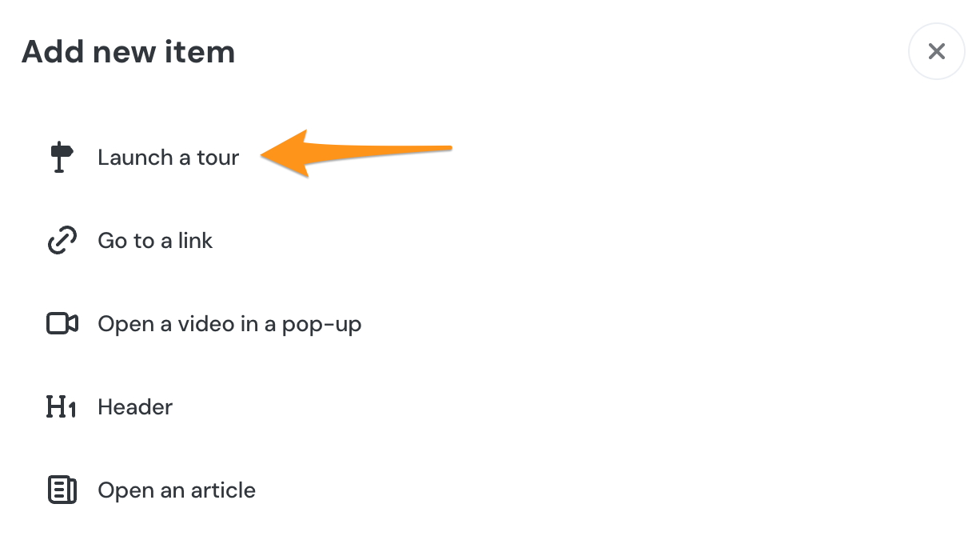Click the video camera icon
980x536 pixels.
coord(62,324)
